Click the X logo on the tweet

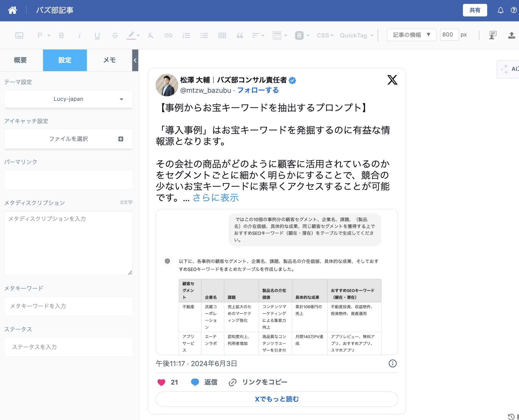click(392, 80)
